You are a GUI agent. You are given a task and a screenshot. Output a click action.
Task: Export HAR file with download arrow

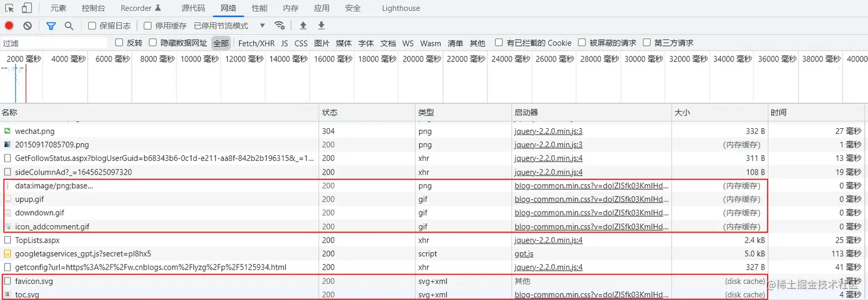(321, 25)
